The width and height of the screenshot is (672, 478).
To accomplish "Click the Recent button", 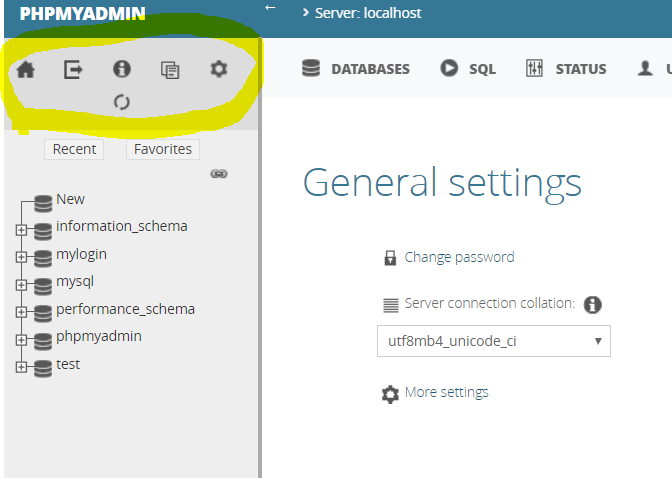I will click(x=74, y=149).
